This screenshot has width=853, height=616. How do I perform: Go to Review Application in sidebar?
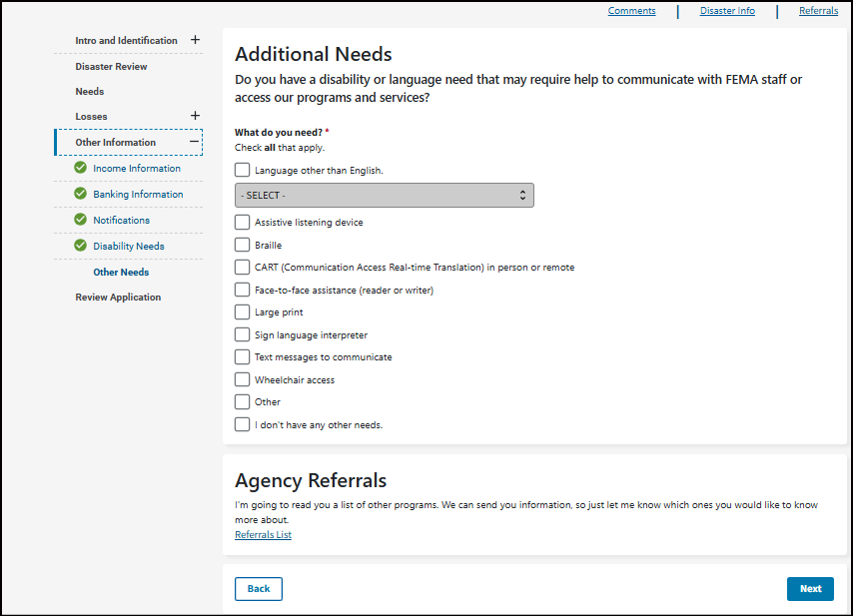pyautogui.click(x=118, y=298)
